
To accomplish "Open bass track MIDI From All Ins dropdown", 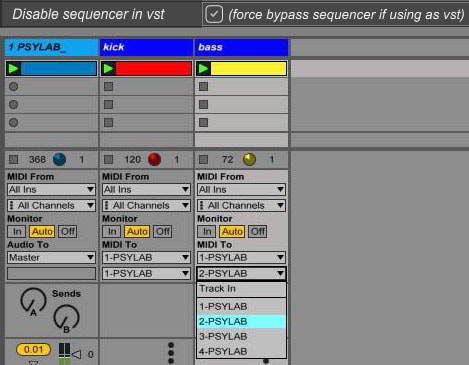I will pos(241,190).
